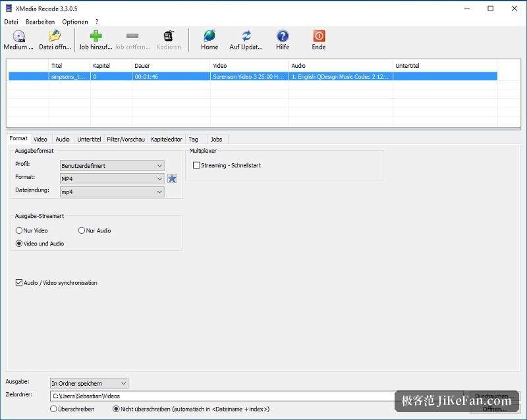527x420 pixels.
Task: Choose Nicht überschreiben radio option
Action: click(116, 409)
